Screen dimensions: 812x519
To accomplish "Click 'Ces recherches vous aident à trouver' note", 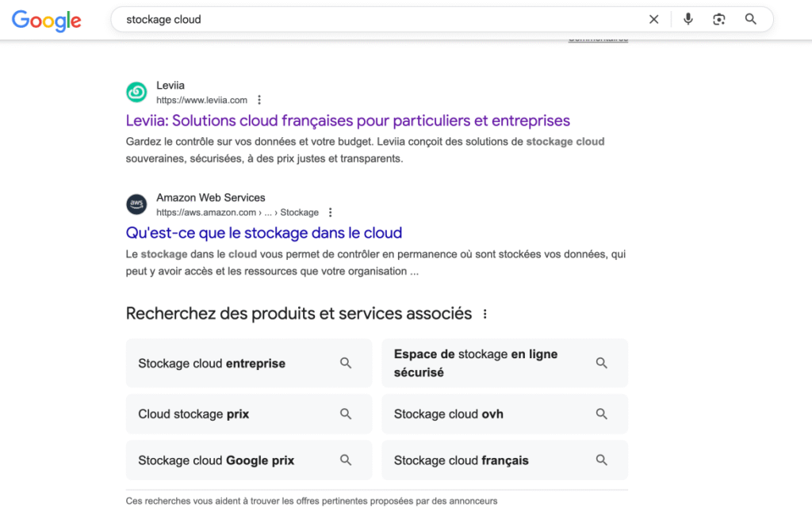I will pos(312,501).
